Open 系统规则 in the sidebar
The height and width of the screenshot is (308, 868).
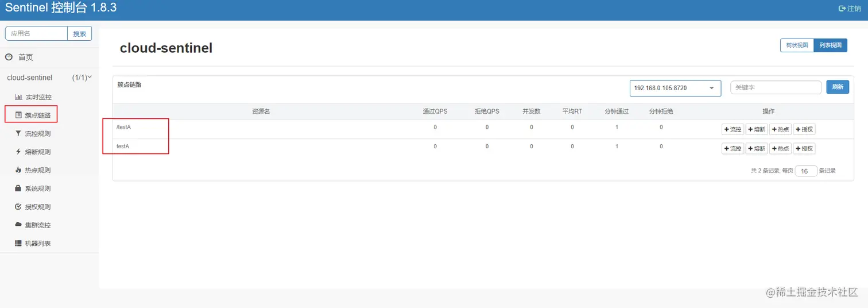pos(38,188)
